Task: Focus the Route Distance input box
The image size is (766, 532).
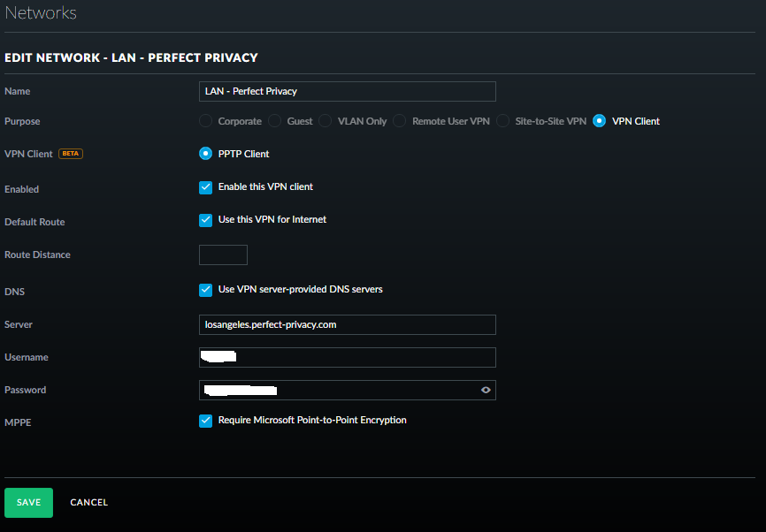Action: click(223, 255)
